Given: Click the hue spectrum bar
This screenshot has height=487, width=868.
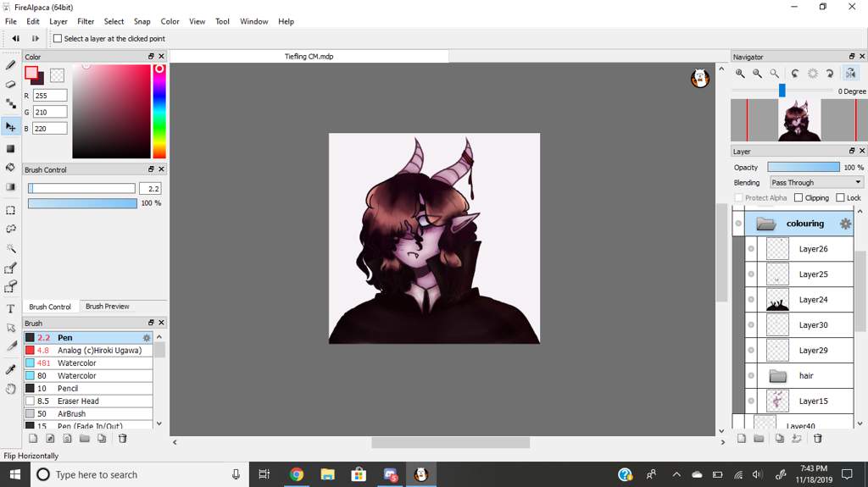Looking at the screenshot, I should click(159, 111).
